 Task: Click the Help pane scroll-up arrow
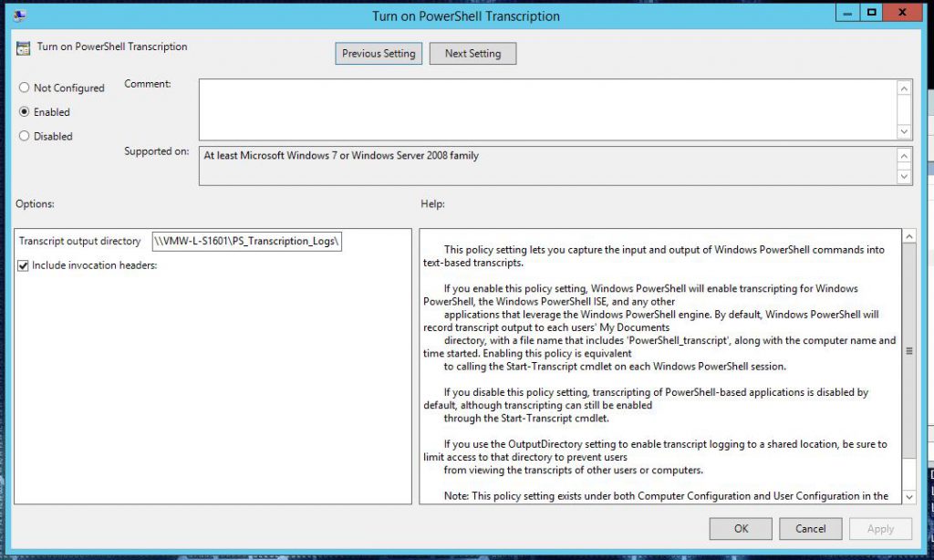(908, 235)
